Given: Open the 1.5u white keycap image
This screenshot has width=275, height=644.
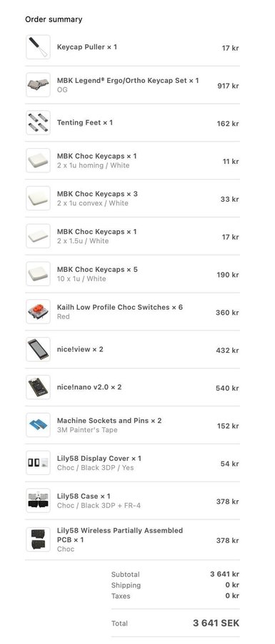Looking at the screenshot, I should [38, 236].
